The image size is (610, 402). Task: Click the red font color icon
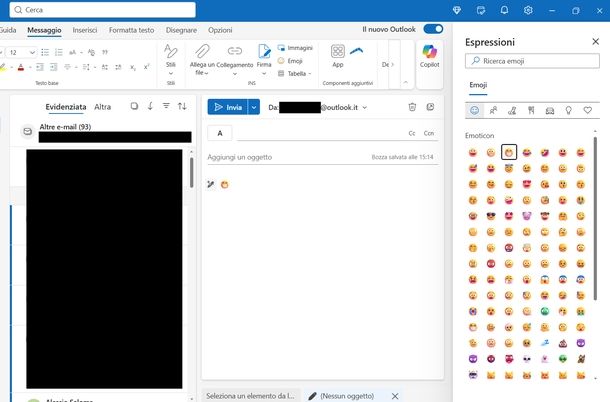21,67
